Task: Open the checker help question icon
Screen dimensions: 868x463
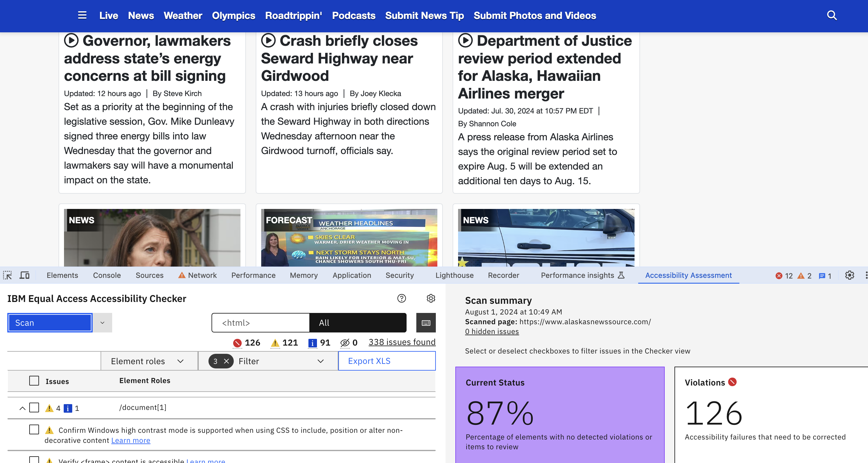Action: click(401, 298)
